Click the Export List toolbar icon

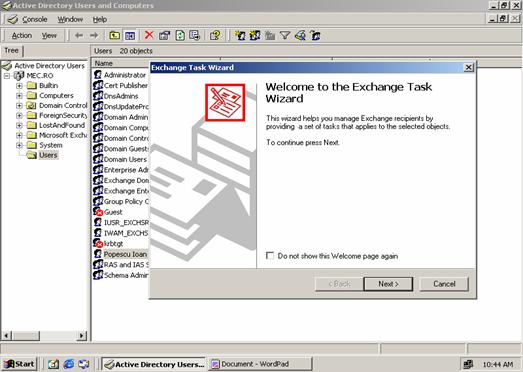(x=194, y=35)
